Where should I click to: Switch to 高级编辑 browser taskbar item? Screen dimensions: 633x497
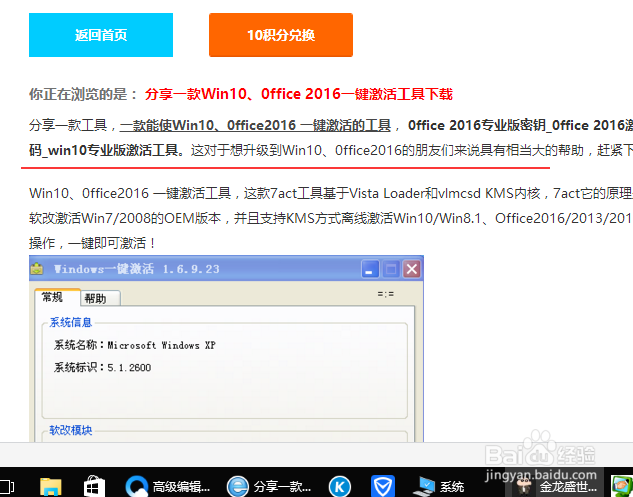pyautogui.click(x=168, y=486)
